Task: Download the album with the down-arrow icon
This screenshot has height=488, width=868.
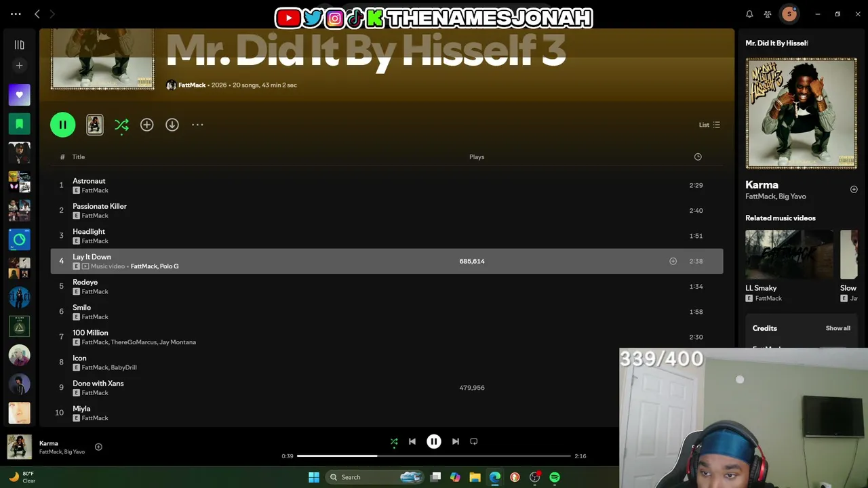Action: click(x=172, y=125)
